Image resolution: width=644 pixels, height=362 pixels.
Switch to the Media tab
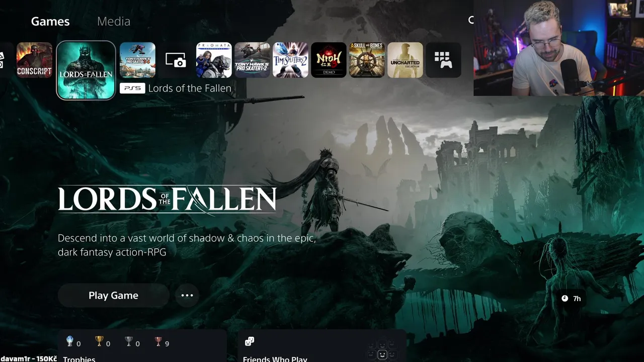[114, 21]
